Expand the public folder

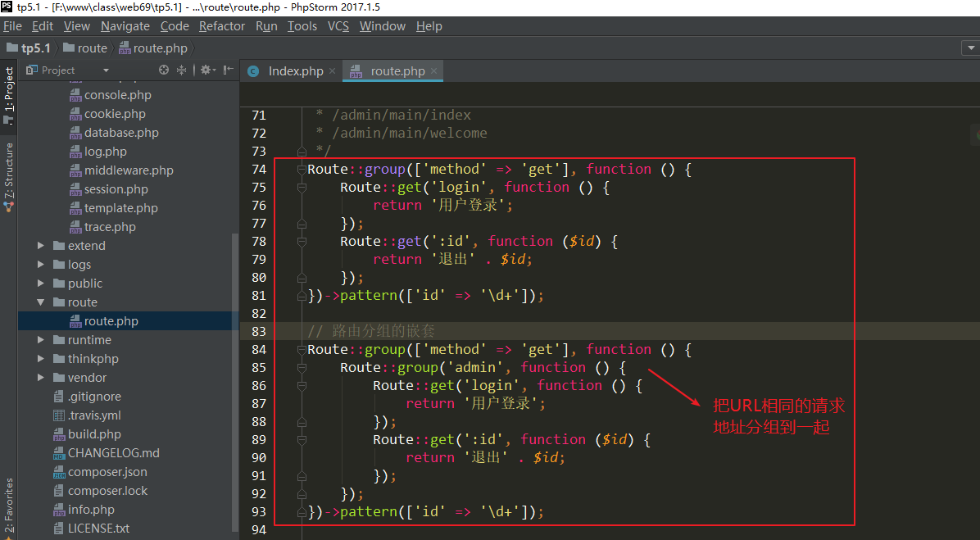point(41,284)
